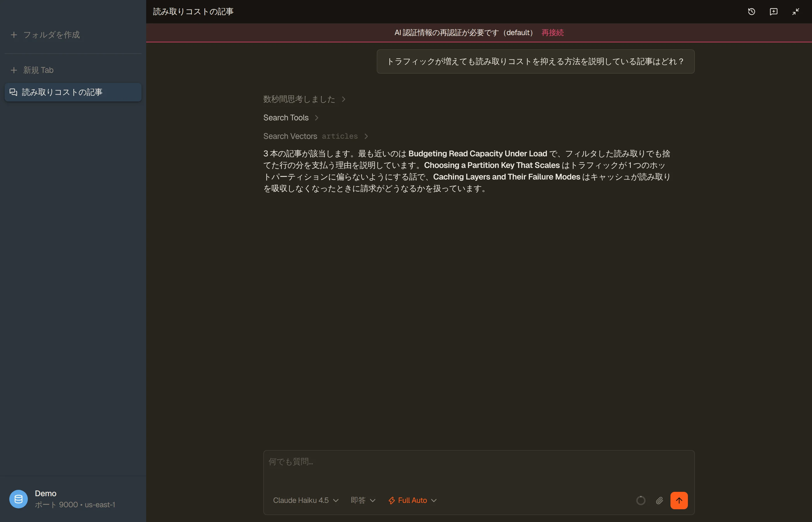Image resolution: width=812 pixels, height=522 pixels.
Task: Click the page title 読み取りコストの記事 in header
Action: 193,12
